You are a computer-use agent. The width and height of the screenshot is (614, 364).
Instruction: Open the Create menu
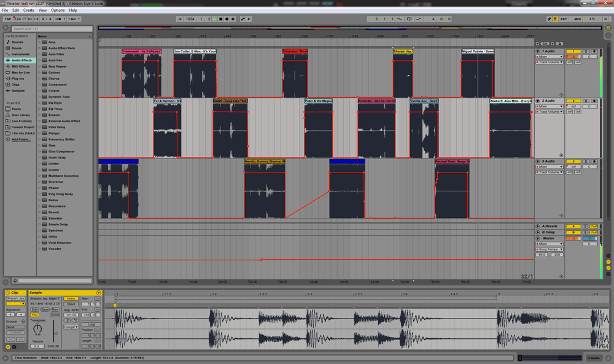29,10
